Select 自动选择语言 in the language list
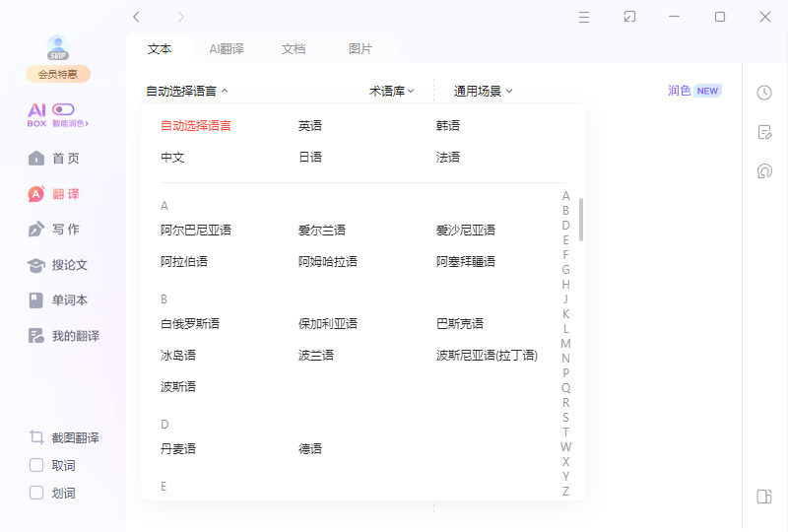This screenshot has width=788, height=532. [x=196, y=126]
